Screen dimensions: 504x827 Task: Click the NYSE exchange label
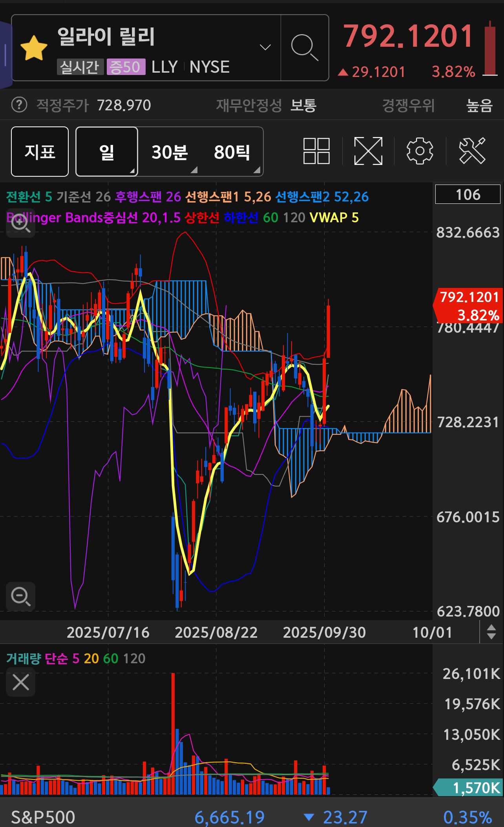pos(210,67)
